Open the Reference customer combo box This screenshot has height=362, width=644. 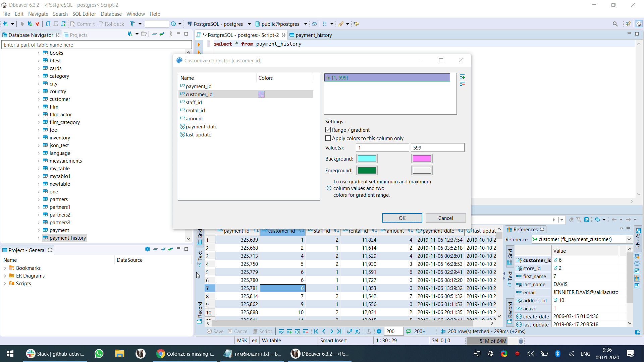coord(629,239)
